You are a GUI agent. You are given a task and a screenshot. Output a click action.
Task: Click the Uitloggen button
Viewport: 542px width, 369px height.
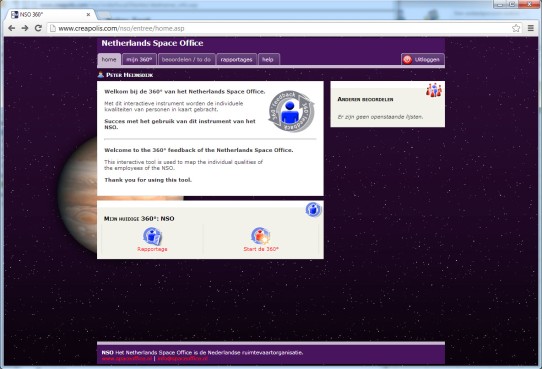tap(422, 59)
